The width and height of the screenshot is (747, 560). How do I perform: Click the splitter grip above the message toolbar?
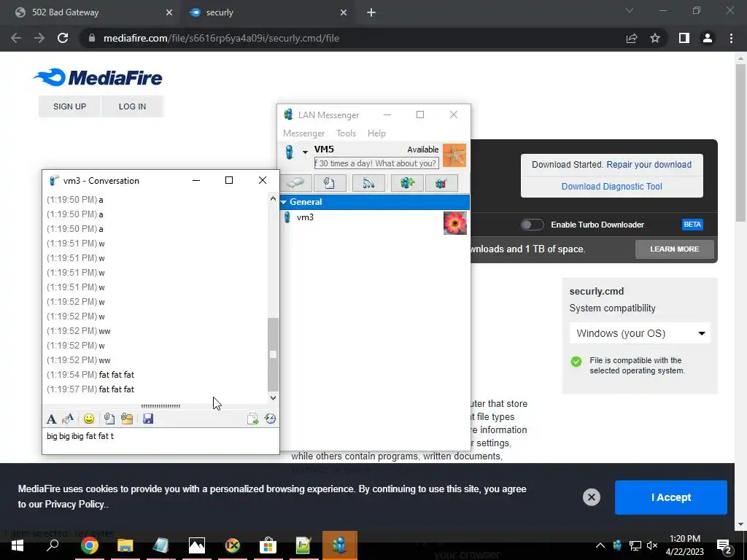click(x=160, y=406)
